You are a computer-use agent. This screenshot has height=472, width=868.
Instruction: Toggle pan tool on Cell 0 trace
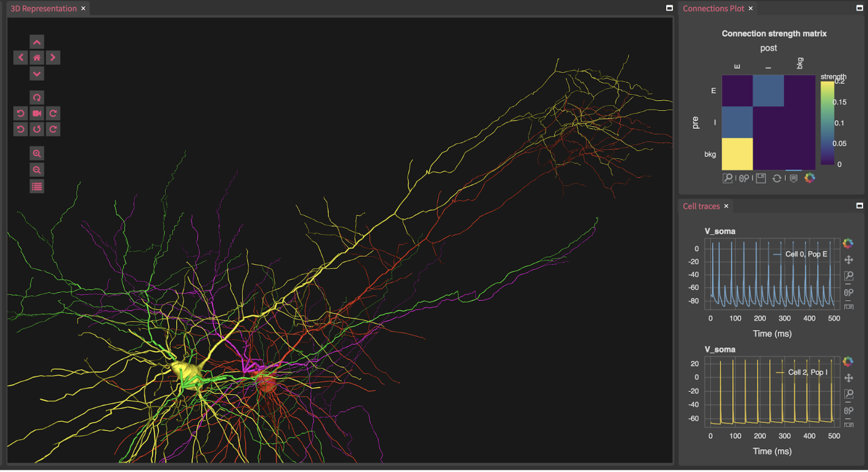[x=848, y=260]
